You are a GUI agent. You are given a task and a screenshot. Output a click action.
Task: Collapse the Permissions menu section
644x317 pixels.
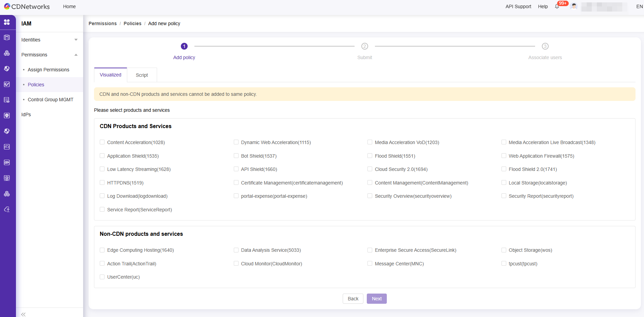pos(49,55)
